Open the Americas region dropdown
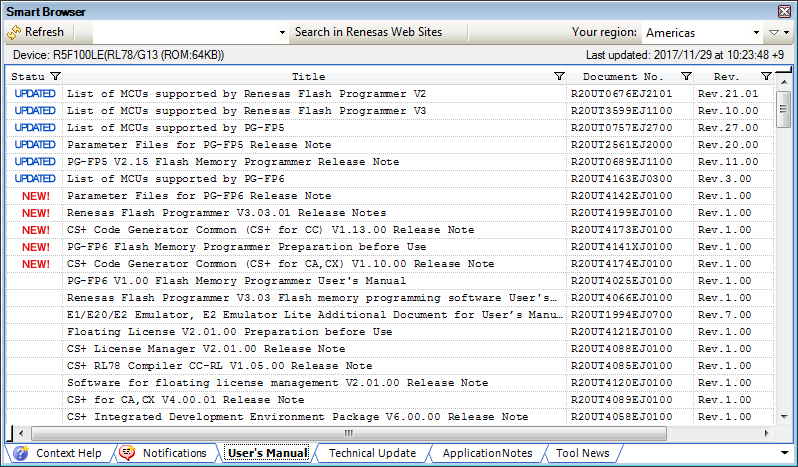This screenshot has width=798, height=467. click(x=756, y=33)
